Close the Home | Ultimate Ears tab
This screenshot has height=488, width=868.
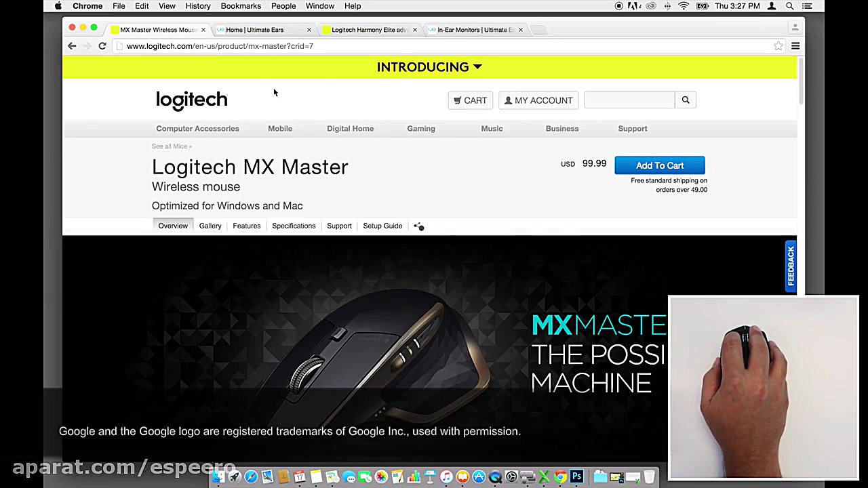(309, 30)
